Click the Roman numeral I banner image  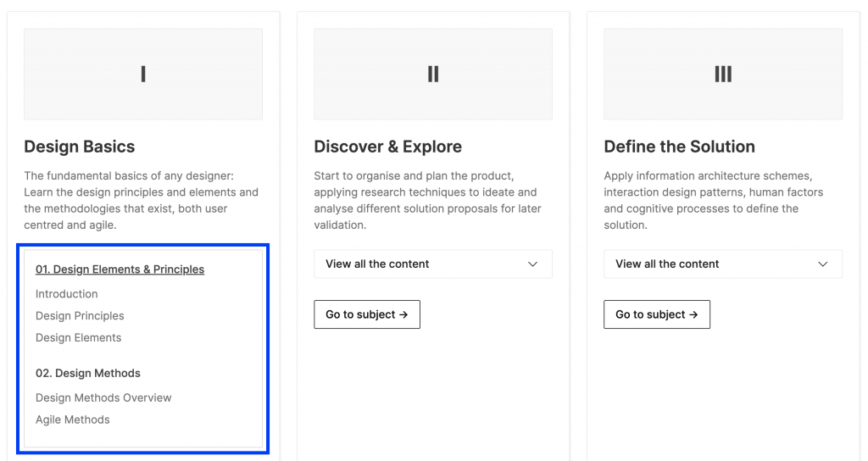click(x=142, y=74)
